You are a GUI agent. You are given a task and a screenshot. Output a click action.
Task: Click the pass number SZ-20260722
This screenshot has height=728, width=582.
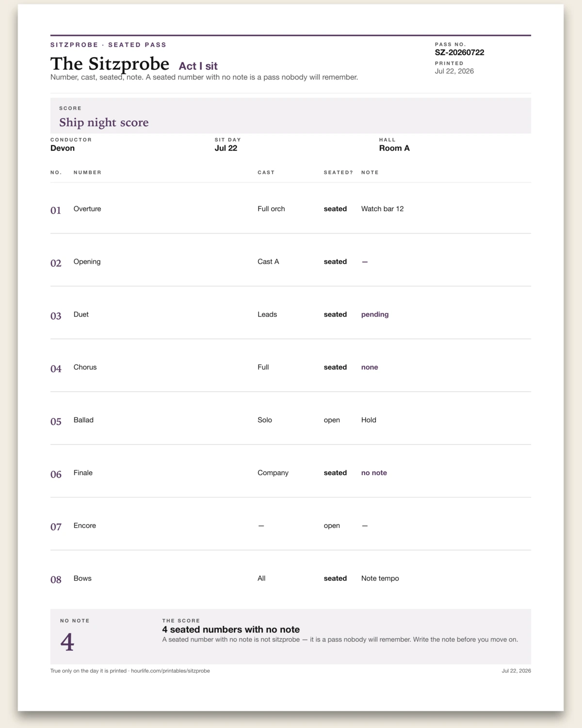(x=459, y=52)
